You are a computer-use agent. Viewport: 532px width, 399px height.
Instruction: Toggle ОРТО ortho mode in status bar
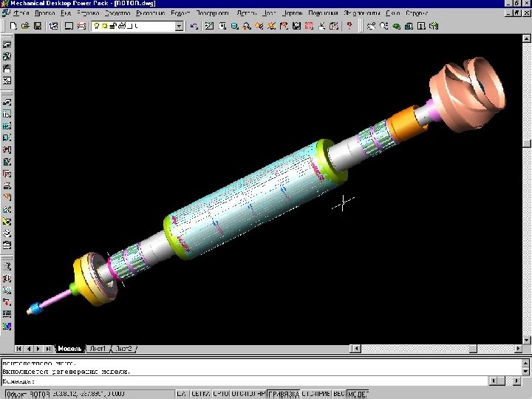pos(220,394)
